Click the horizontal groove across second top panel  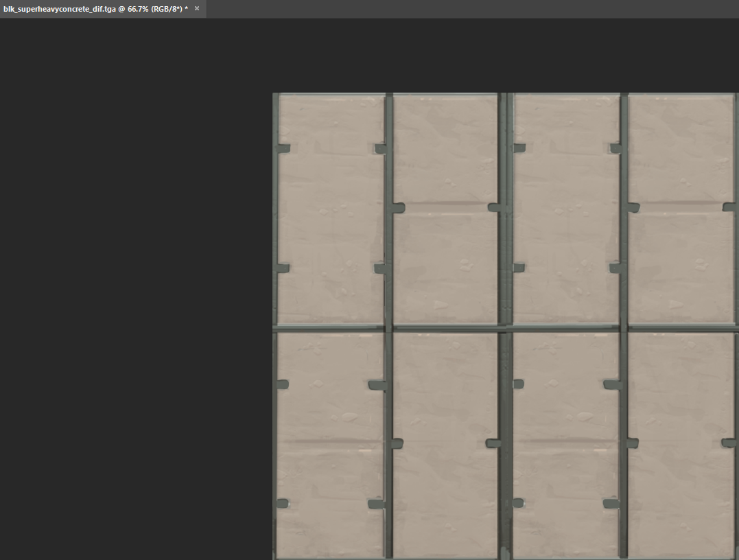click(x=446, y=205)
